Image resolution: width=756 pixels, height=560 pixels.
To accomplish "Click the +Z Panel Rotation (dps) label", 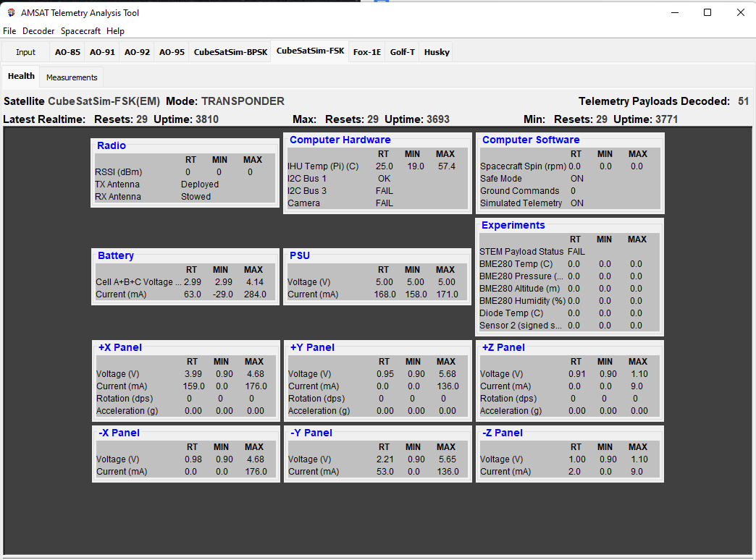I will 508,399.
